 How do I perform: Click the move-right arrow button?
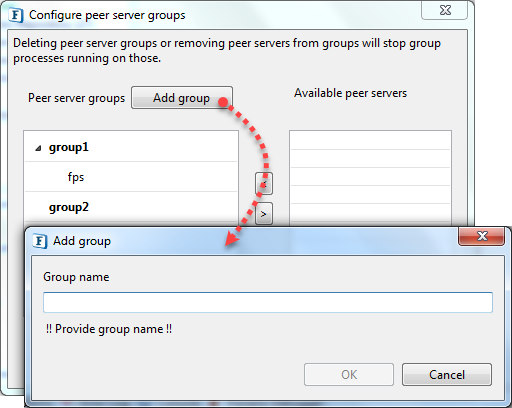(x=264, y=214)
